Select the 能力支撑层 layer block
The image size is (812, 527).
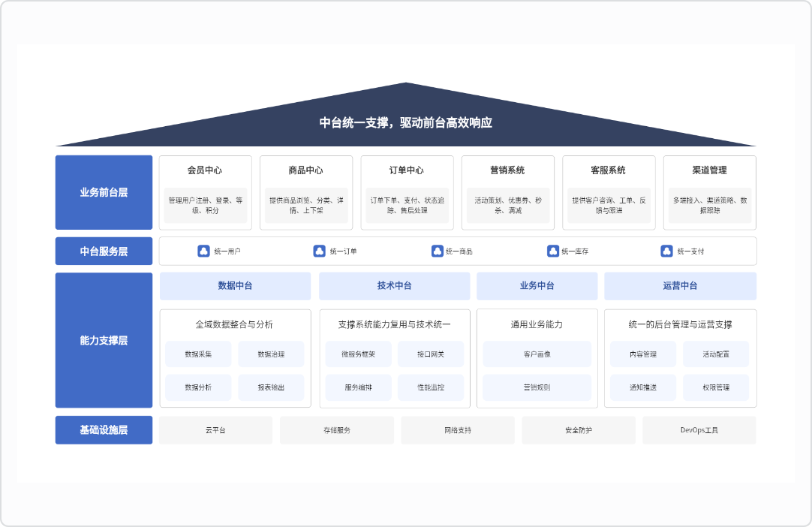tap(104, 341)
